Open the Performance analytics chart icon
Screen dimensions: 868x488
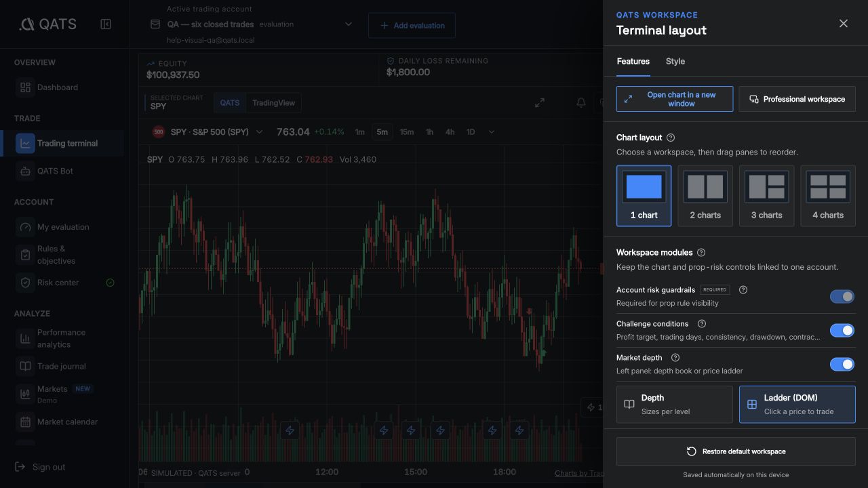tap(25, 338)
